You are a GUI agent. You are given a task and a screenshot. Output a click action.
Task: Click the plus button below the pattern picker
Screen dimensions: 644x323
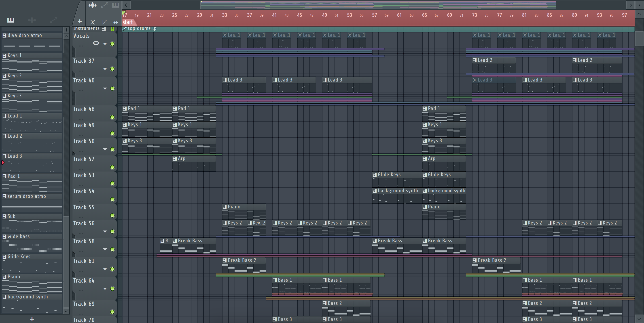[x=32, y=319]
